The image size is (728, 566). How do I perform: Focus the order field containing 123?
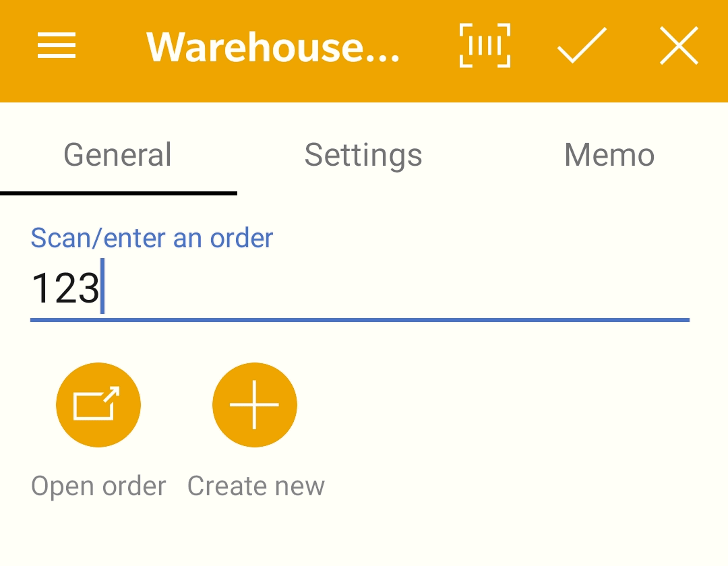tap(360, 288)
